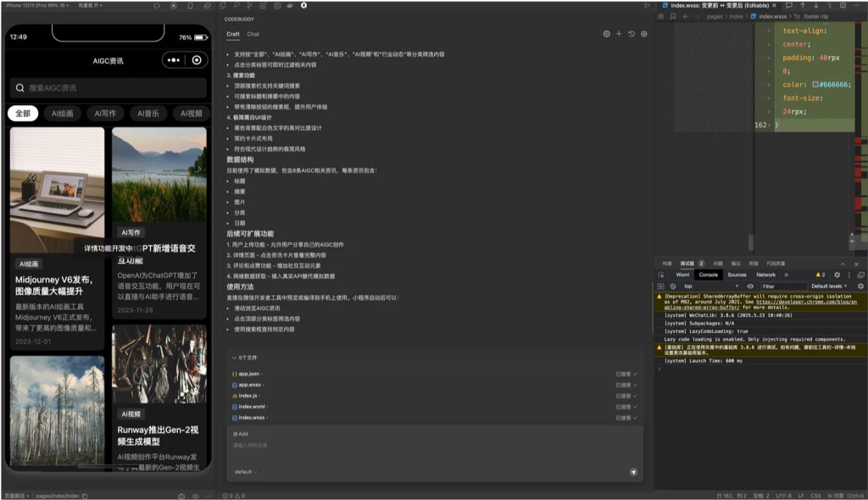Open the 'default' model dropdown in chat input
Viewport: 868px width, 500px height.
(x=246, y=472)
